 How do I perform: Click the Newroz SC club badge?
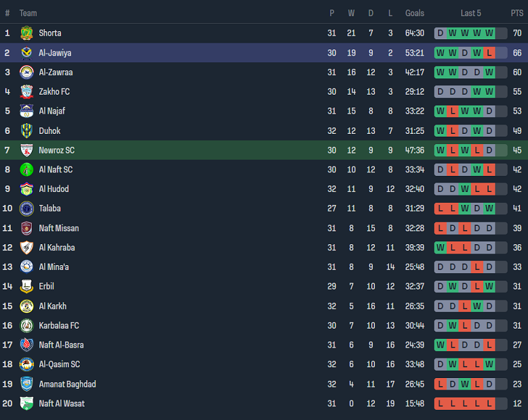26,150
